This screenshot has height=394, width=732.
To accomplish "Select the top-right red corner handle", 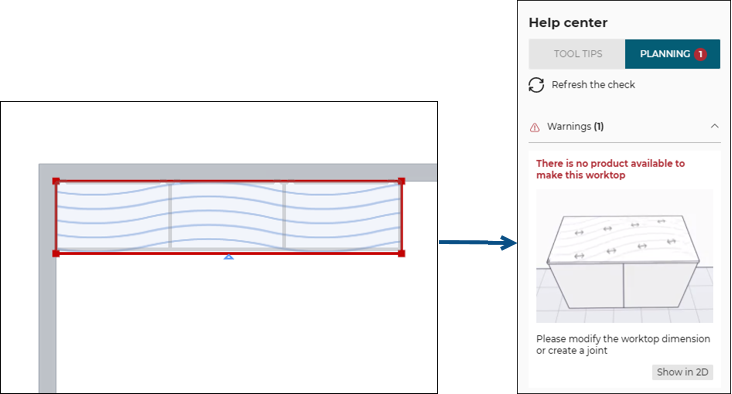I will pyautogui.click(x=401, y=181).
